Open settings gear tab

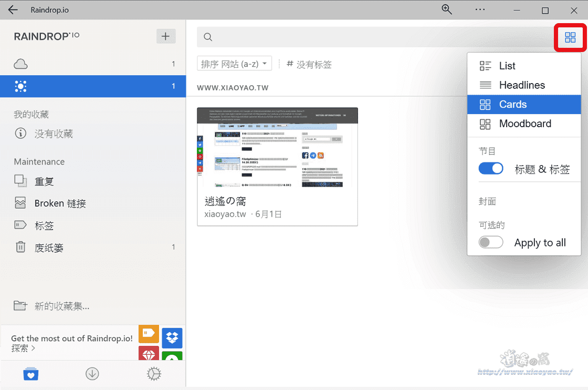click(154, 374)
